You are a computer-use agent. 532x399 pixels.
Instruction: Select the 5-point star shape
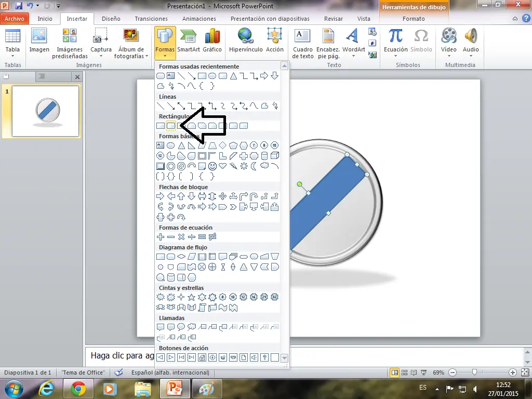point(191,297)
